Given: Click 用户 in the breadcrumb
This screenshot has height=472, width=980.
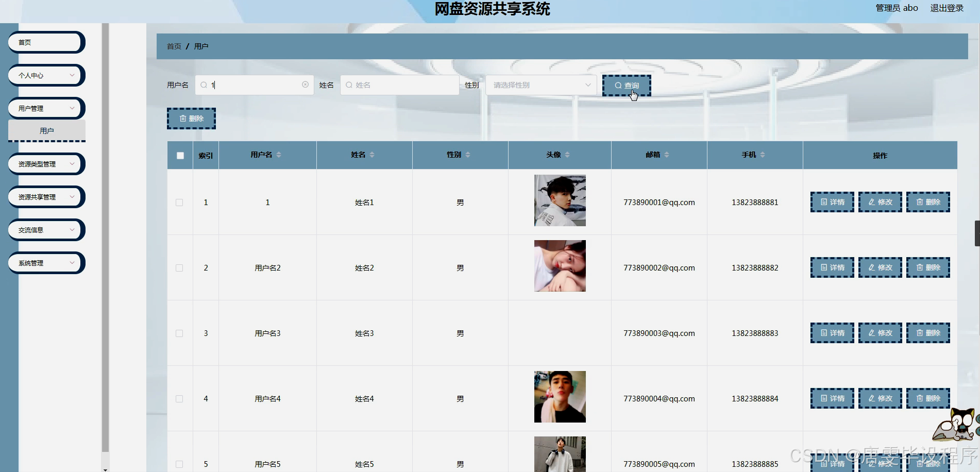Looking at the screenshot, I should click(201, 46).
